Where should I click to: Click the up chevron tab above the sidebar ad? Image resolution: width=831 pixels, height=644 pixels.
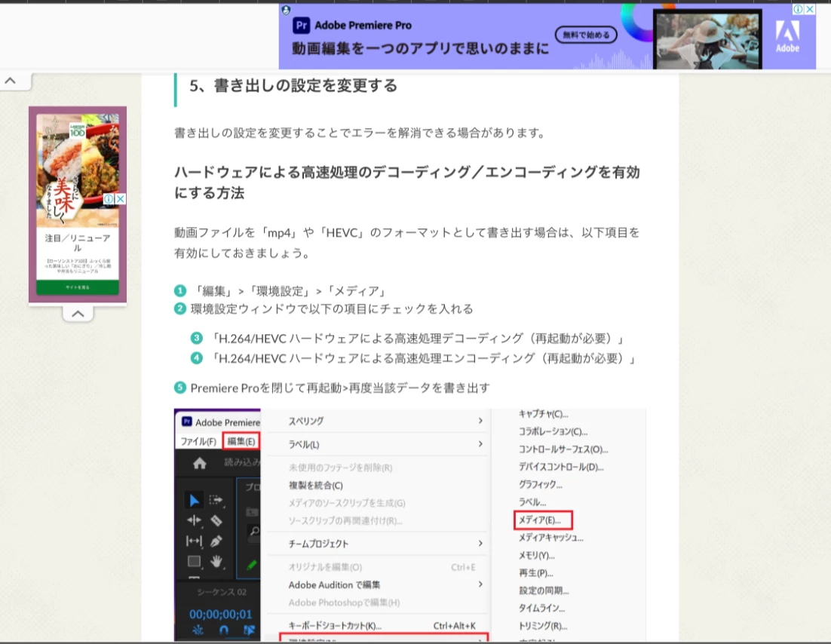click(10, 81)
